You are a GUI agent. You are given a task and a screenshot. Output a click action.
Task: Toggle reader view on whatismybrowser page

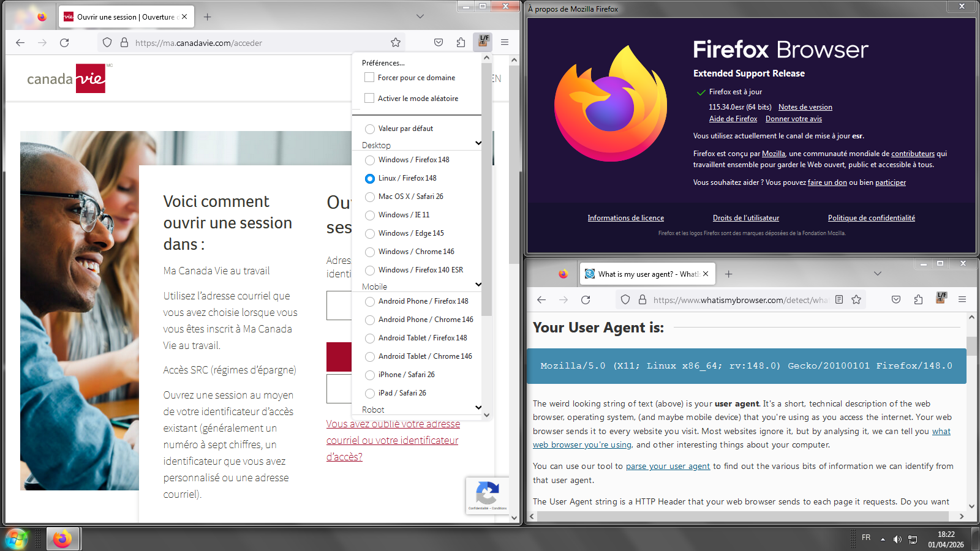[839, 299]
